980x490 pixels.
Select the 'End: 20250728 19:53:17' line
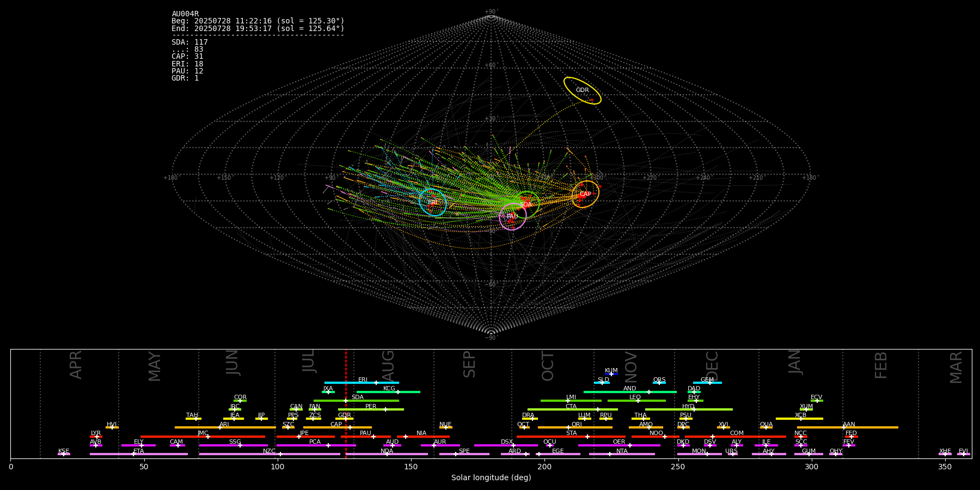coord(258,28)
